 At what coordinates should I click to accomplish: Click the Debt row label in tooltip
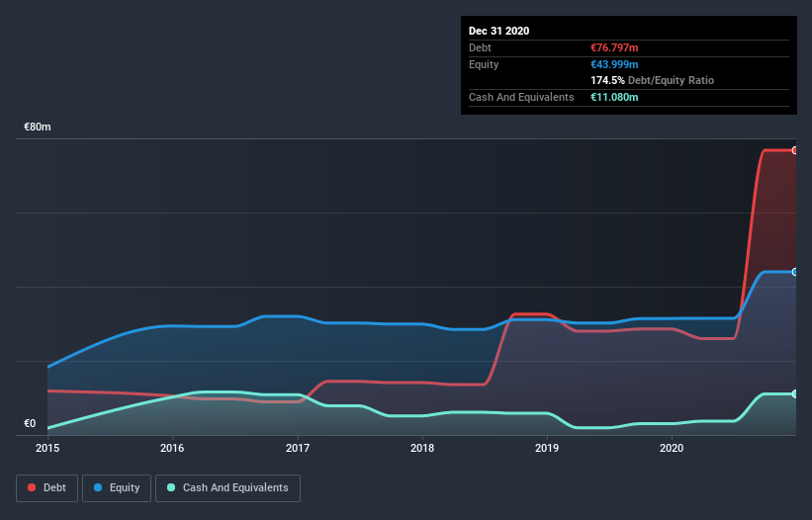(480, 48)
